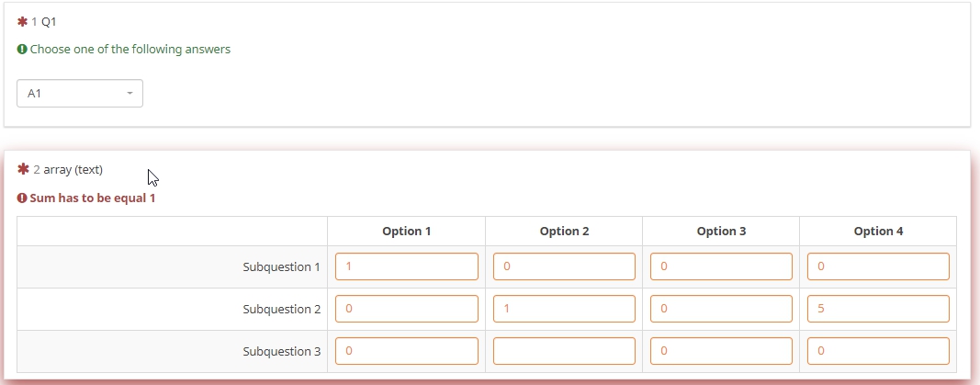Screen dimensions: 980x385
Task: Click the empty Subquestion 3 Option 2 field
Action: pyautogui.click(x=564, y=351)
